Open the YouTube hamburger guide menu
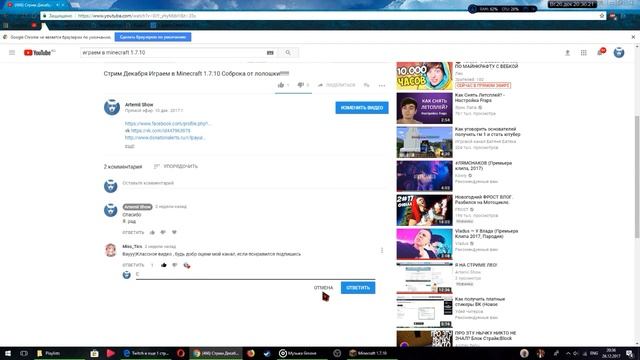The width and height of the screenshot is (640, 360). (x=12, y=53)
